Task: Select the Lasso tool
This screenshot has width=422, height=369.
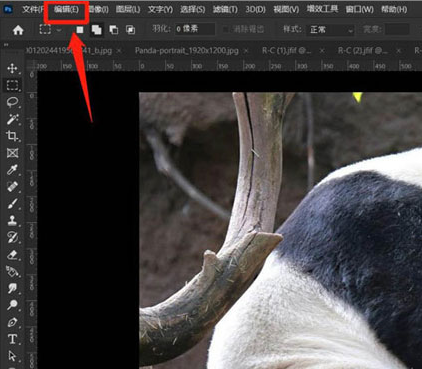Action: [x=12, y=102]
